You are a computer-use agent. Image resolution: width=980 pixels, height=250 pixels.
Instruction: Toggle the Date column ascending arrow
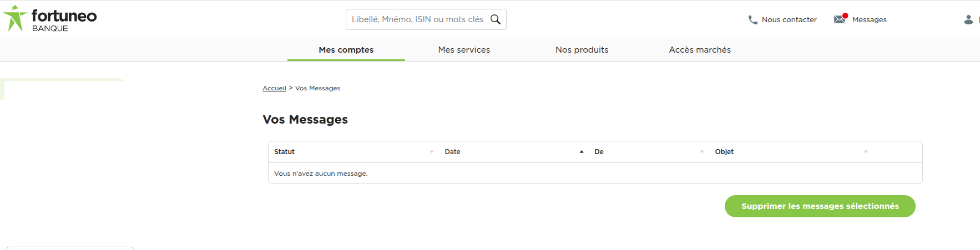[582, 152]
